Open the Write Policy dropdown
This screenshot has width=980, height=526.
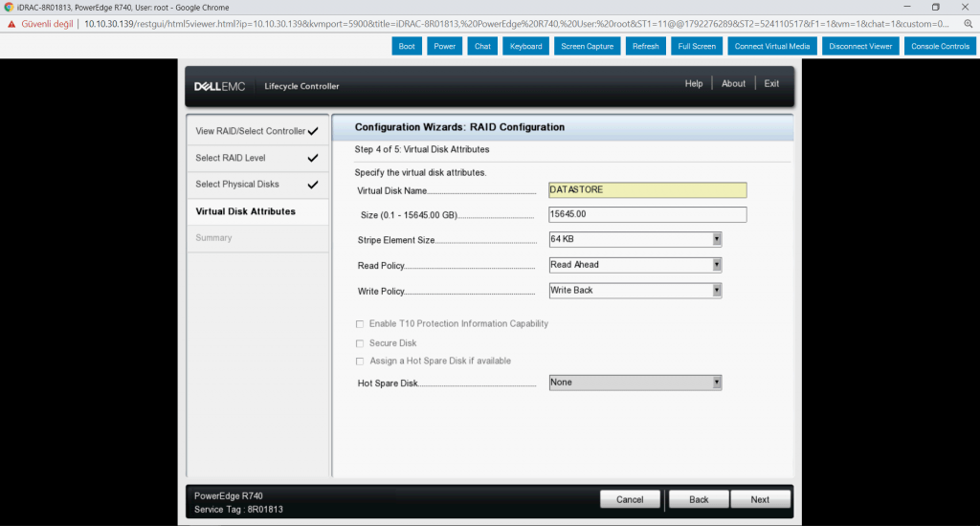[635, 291]
